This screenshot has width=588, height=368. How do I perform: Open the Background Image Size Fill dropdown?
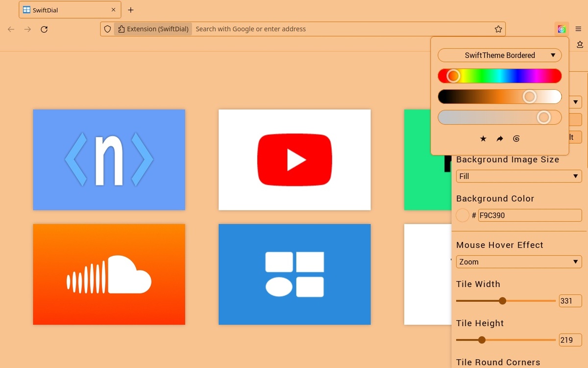point(519,176)
